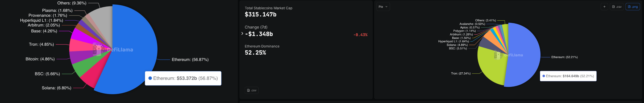Download the chart as .png
The image size is (644, 103).
click(x=633, y=7)
